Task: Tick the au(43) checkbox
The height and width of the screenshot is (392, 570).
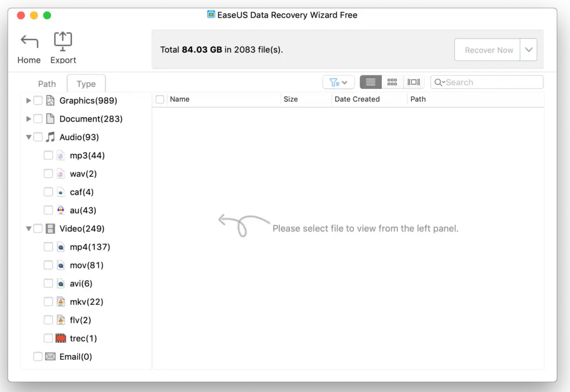Action: (48, 210)
